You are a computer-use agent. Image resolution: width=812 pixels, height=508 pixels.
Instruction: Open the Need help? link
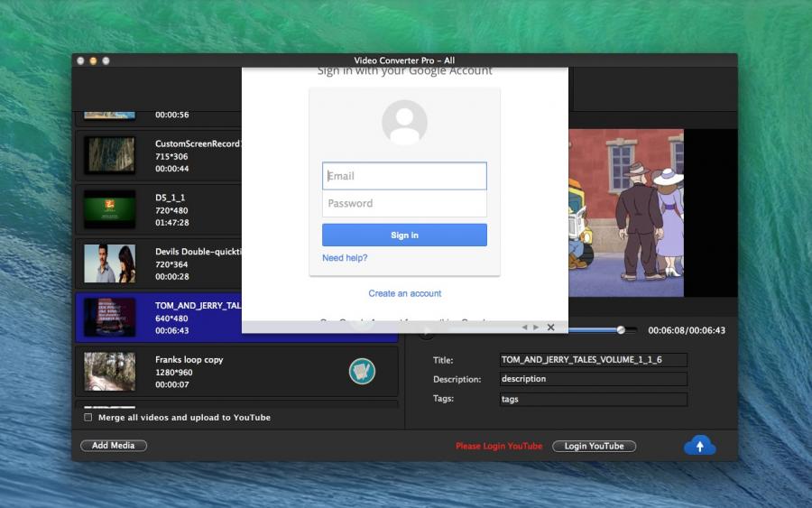click(345, 258)
